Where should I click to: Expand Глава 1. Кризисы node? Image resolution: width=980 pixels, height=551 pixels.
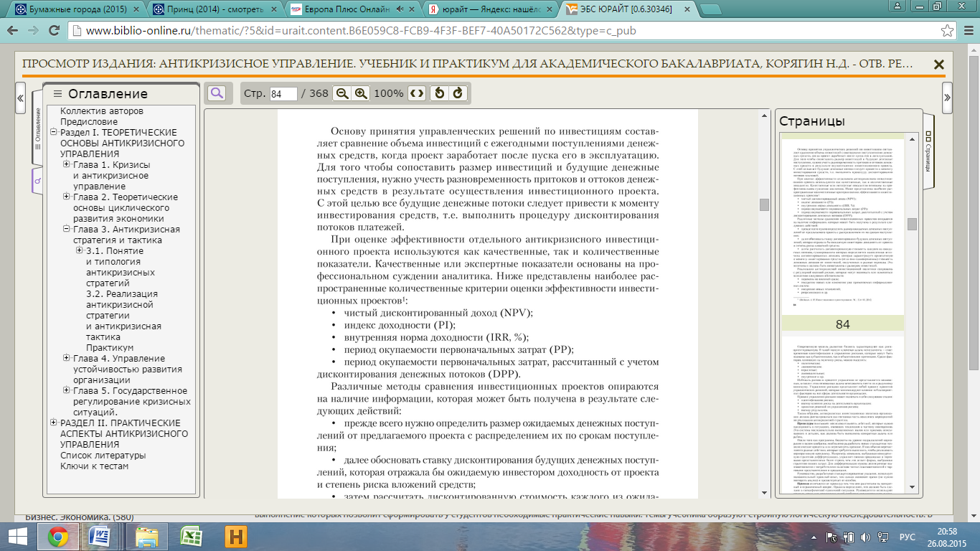coord(67,165)
